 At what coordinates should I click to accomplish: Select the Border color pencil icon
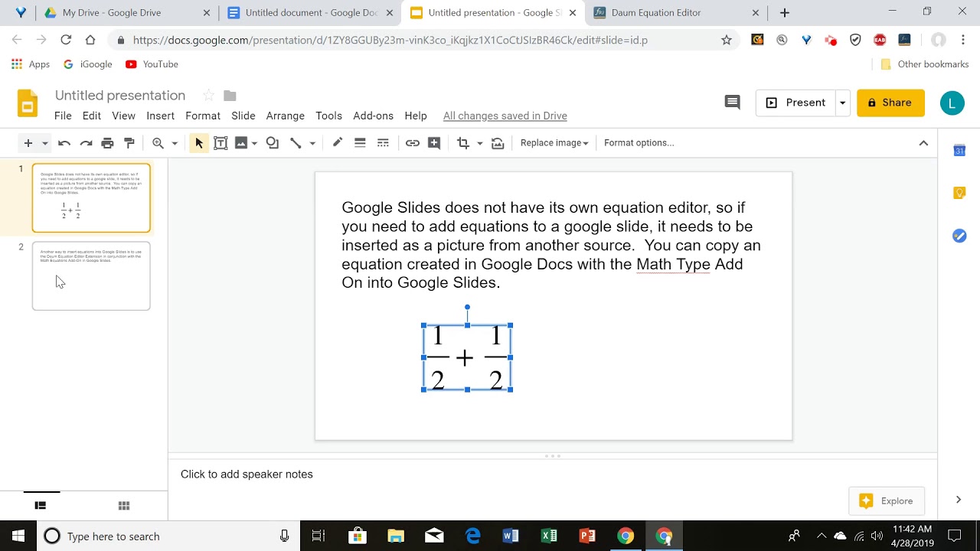(337, 143)
